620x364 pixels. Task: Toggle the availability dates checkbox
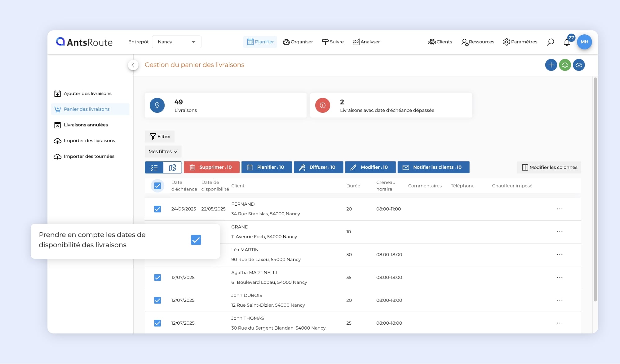click(196, 240)
